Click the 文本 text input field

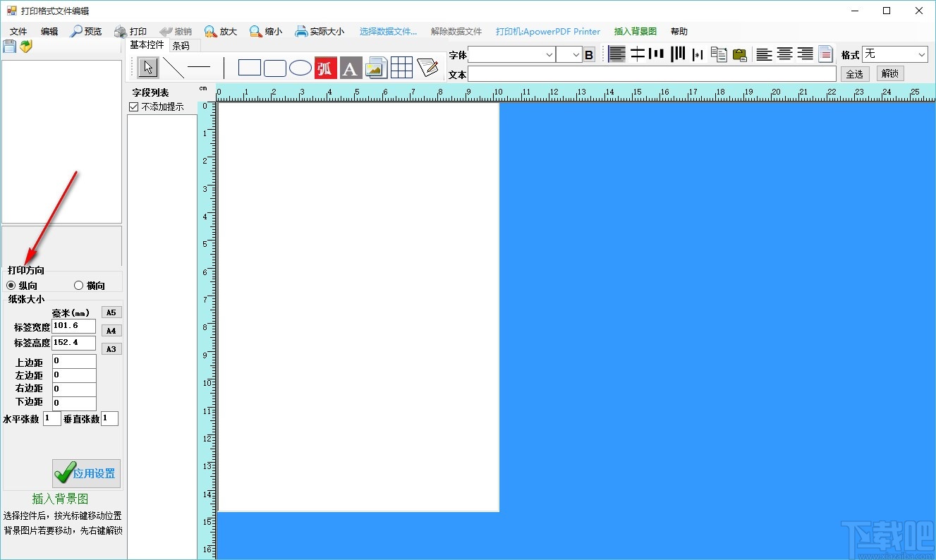coord(652,74)
